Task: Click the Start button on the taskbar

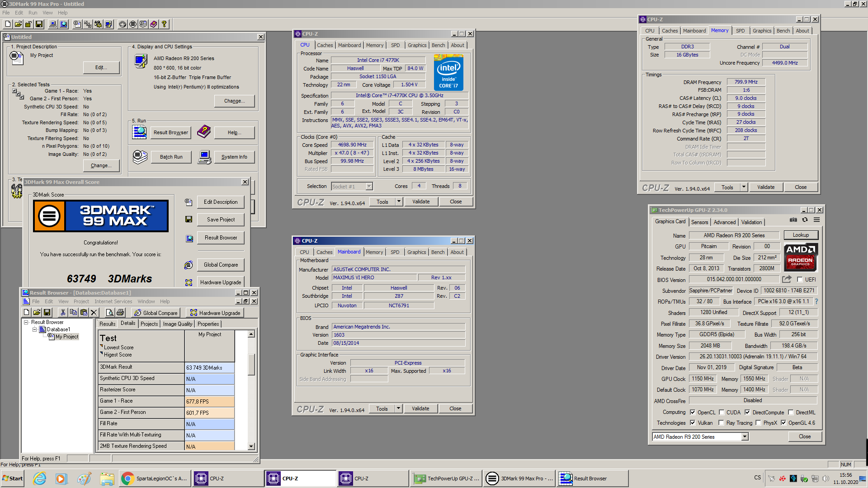Action: [x=12, y=479]
